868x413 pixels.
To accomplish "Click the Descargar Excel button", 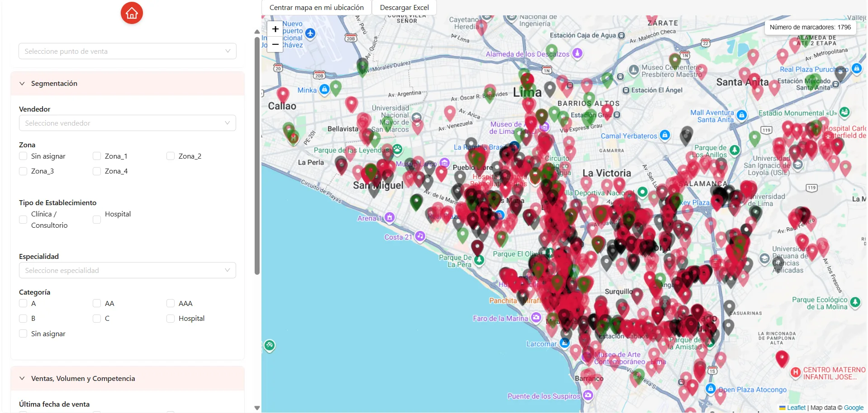I will [404, 8].
